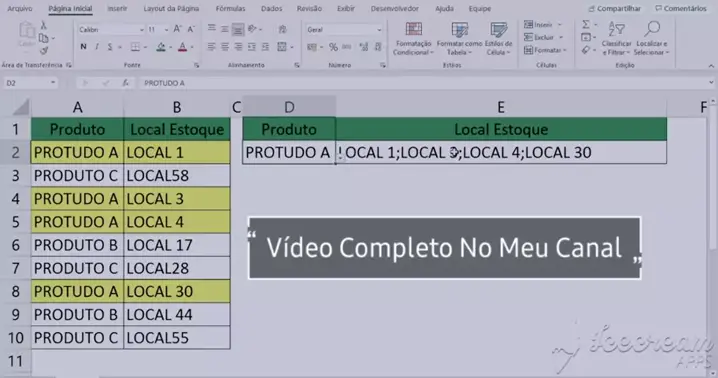Viewport: 718px width, 378px height.
Task: Toggle bold (N) formatting
Action: click(x=83, y=47)
